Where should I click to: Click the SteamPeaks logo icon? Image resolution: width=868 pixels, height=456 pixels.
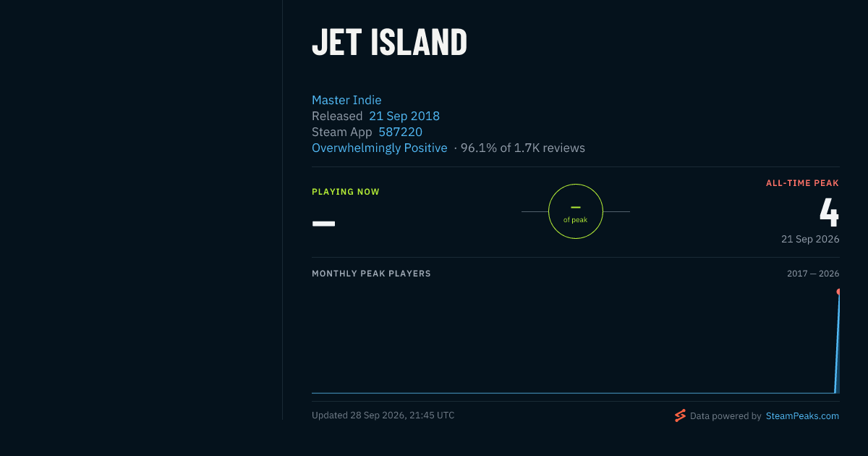[680, 415]
